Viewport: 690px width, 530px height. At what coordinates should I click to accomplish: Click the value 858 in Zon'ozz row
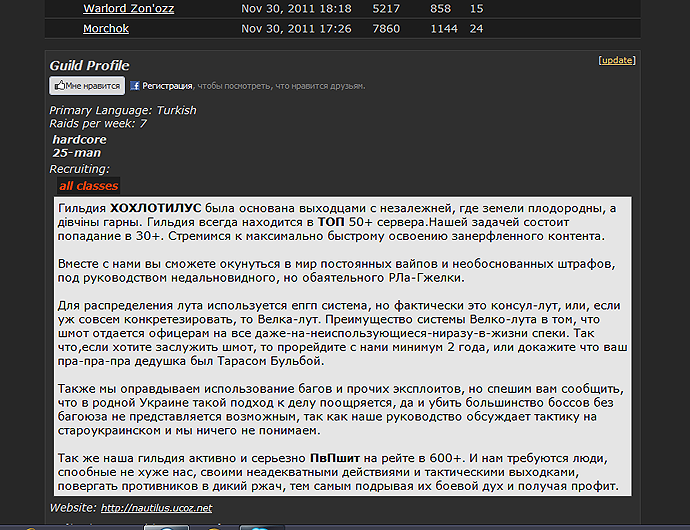click(x=440, y=9)
